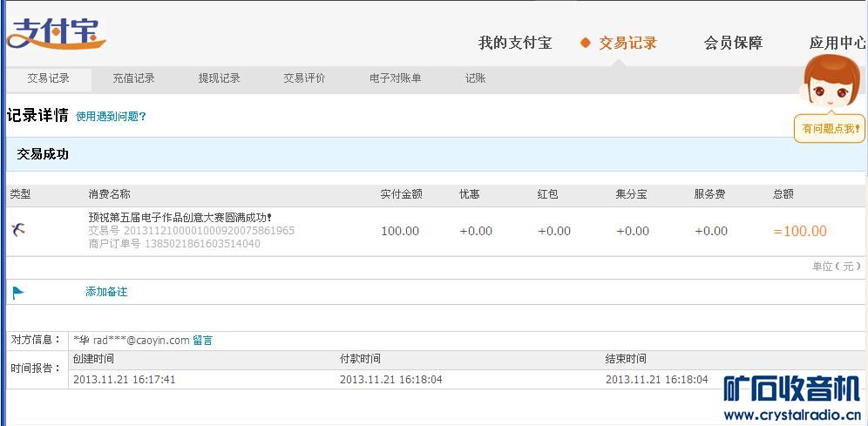
Task: Select the 交易记录 sub-tab
Action: 48,78
